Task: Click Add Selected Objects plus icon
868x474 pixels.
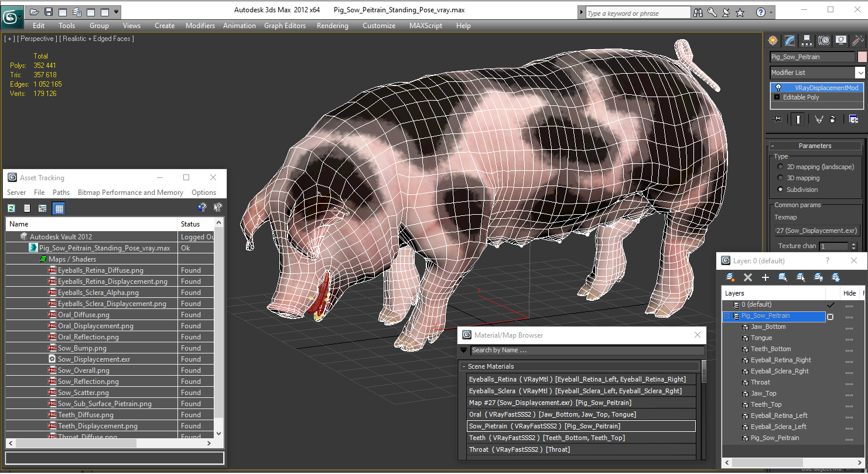Action: tap(765, 277)
